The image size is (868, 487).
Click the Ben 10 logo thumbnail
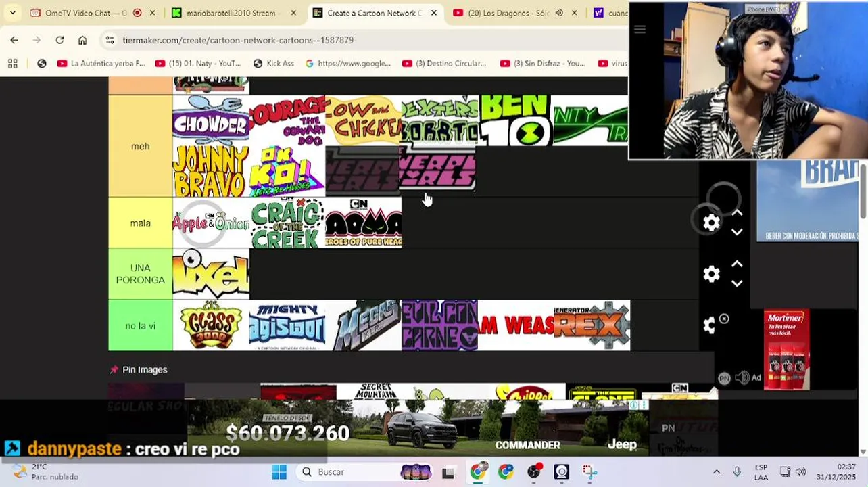(x=515, y=120)
